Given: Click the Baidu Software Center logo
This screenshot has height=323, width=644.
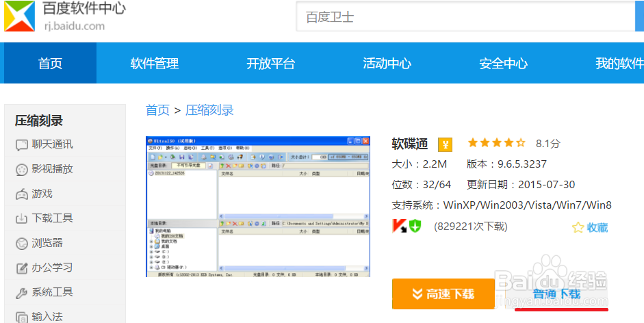Looking at the screenshot, I should (20, 16).
